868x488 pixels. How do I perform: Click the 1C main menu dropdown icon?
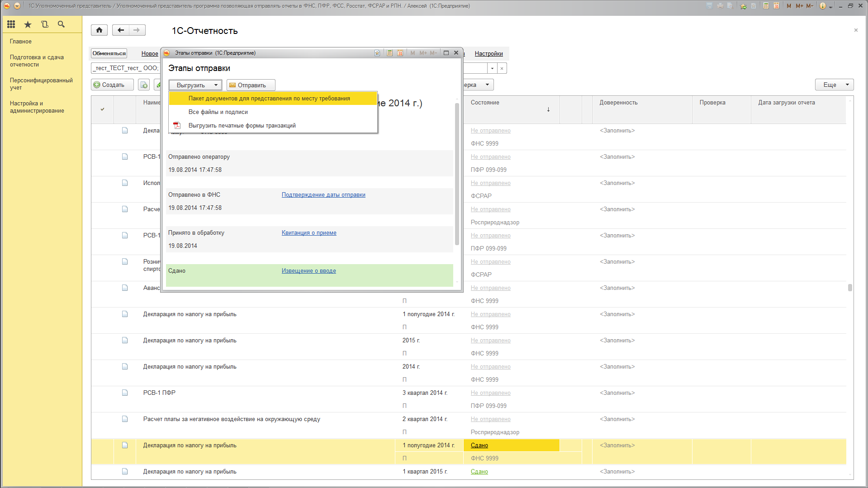(17, 6)
